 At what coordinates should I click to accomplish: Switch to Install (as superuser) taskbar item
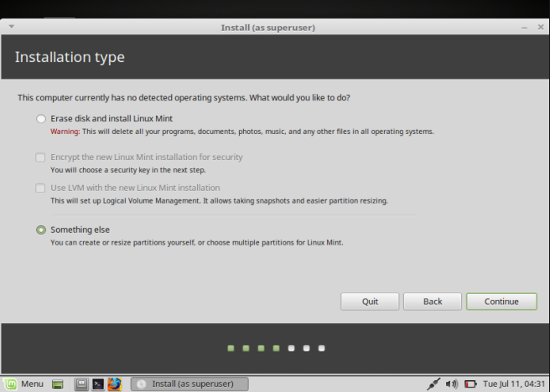(x=189, y=384)
